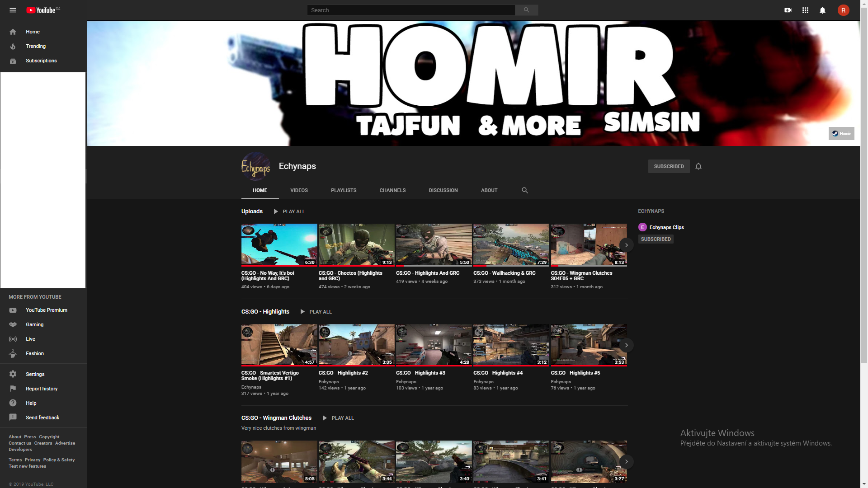Click the channel search magnifier icon

525,190
